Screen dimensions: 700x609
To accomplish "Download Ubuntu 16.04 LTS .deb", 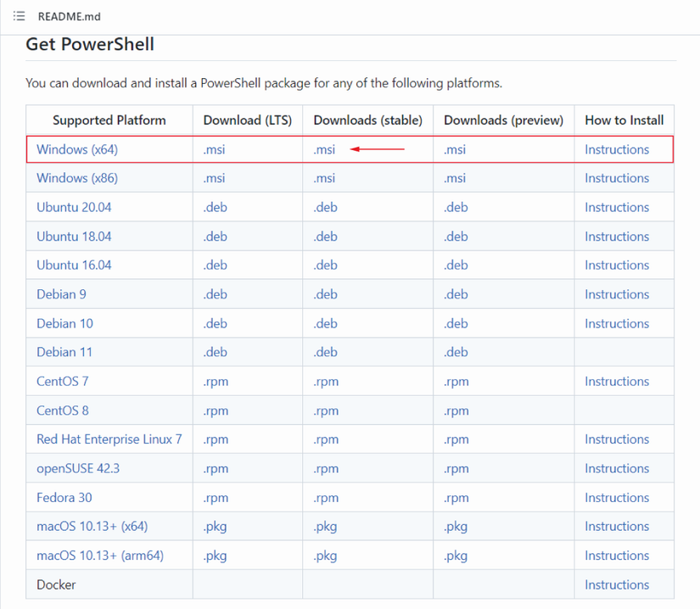I will (x=216, y=265).
